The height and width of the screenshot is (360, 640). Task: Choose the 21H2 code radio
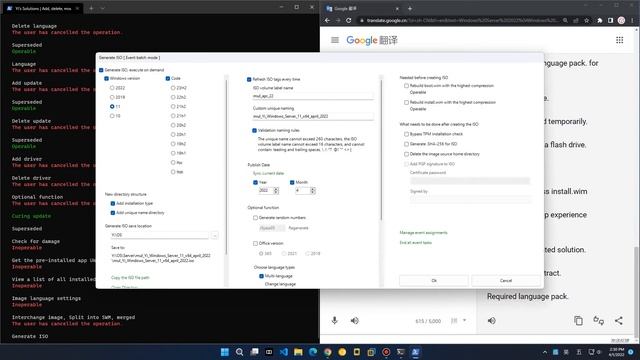tap(173, 107)
